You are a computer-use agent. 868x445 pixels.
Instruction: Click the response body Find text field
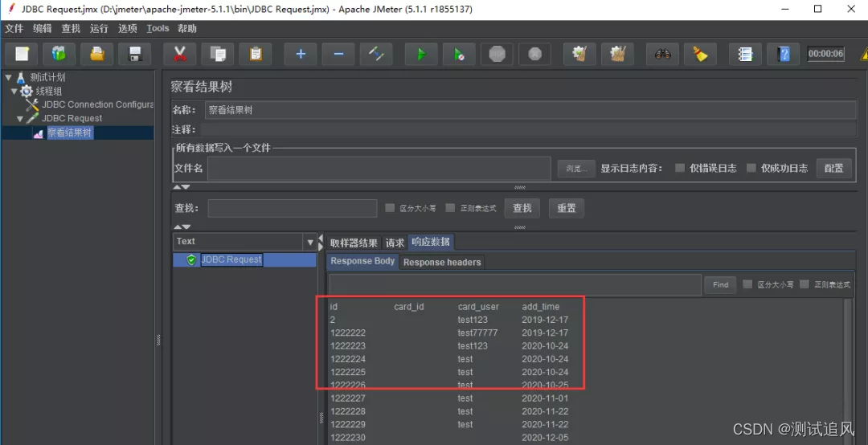pyautogui.click(x=515, y=284)
